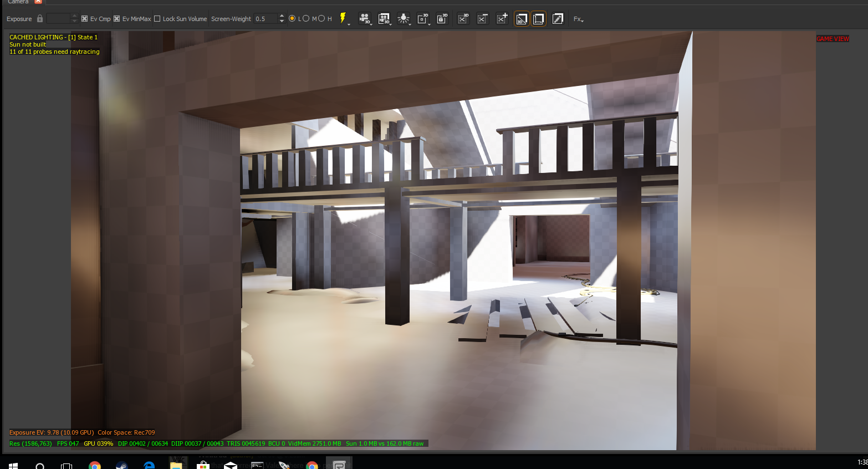Enable the Lock Sun Volume checkbox

pos(157,19)
